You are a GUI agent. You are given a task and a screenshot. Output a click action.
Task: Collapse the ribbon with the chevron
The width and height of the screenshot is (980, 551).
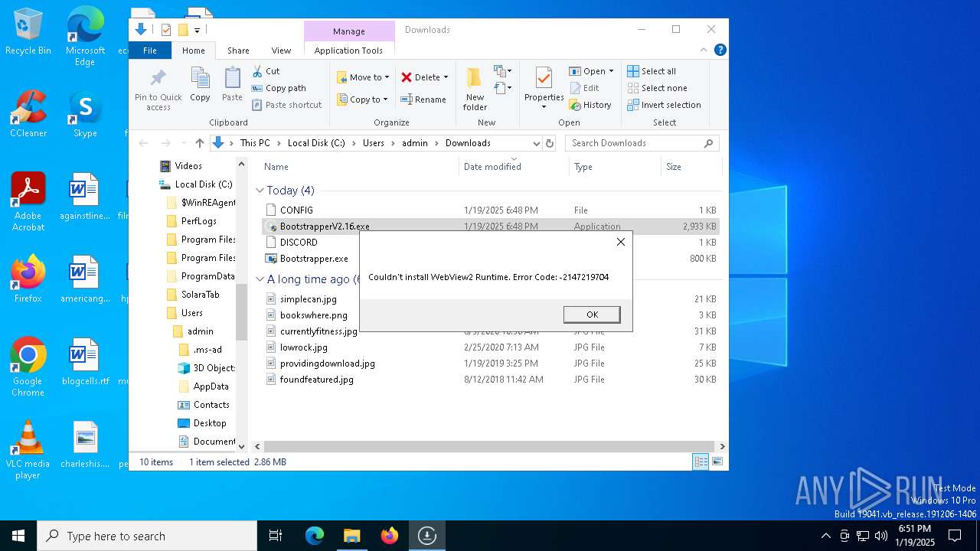[x=704, y=50]
